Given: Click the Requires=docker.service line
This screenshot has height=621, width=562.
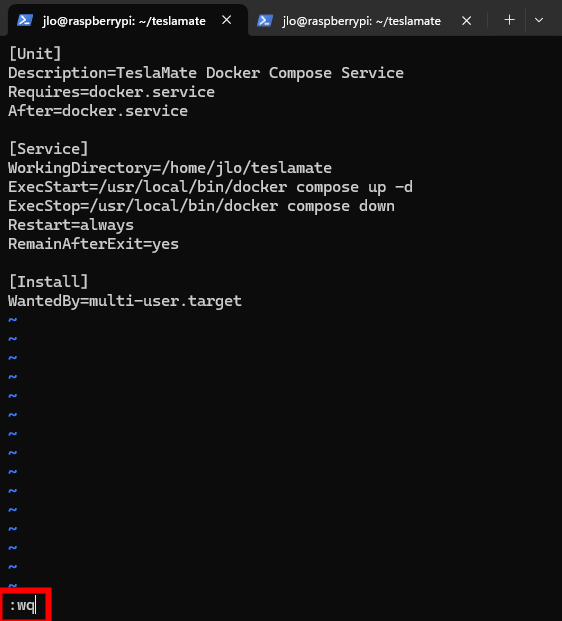Looking at the screenshot, I should pos(111,92).
